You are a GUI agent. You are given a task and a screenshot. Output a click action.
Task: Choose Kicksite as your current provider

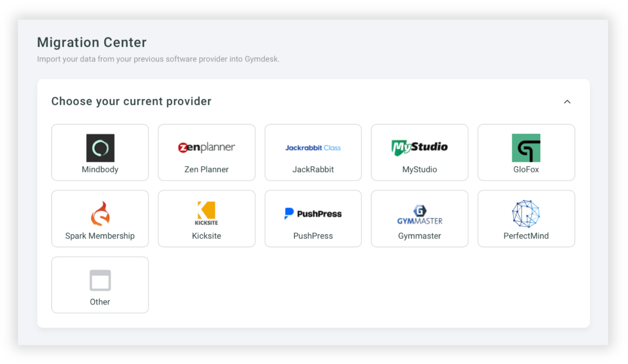click(206, 219)
